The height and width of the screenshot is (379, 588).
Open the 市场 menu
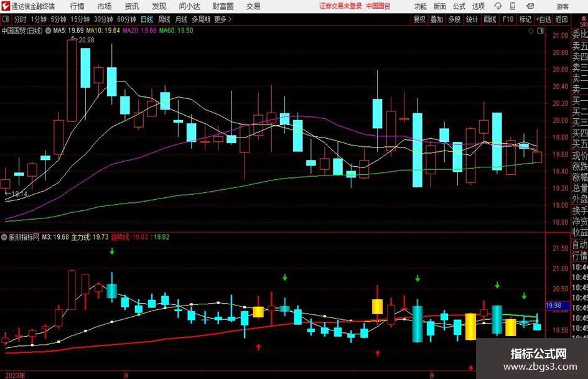click(105, 6)
